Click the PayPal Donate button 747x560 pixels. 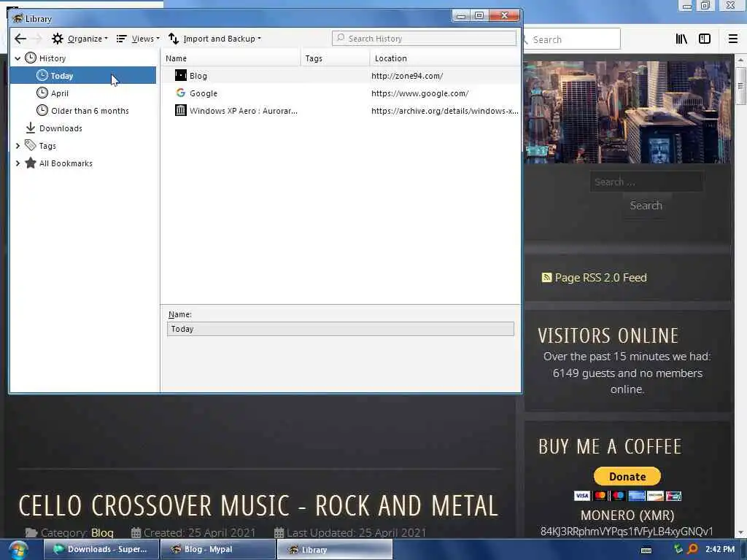(x=627, y=476)
